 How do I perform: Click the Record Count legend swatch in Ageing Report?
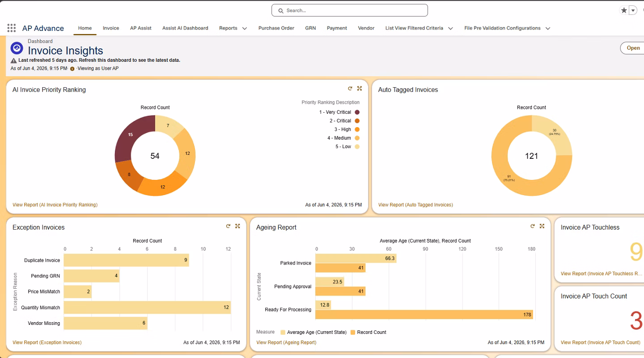click(x=353, y=332)
